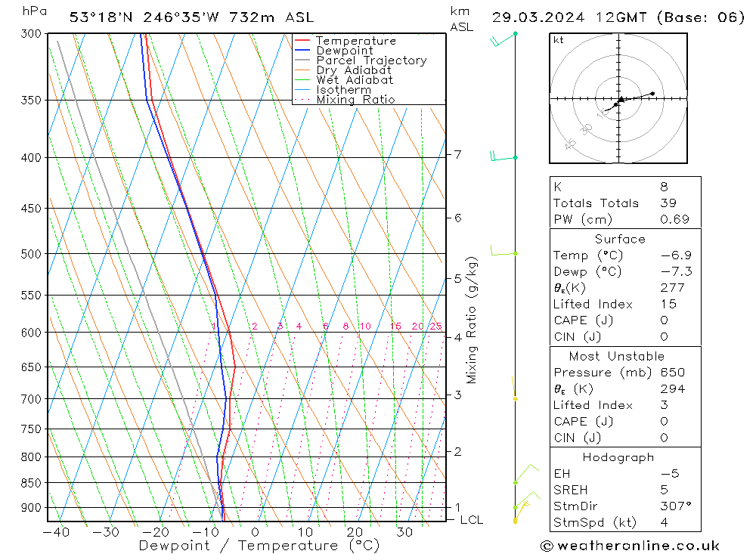Viewport: 756px width, 554px height.
Task: Click the hodograph center origin
Action: (x=618, y=98)
